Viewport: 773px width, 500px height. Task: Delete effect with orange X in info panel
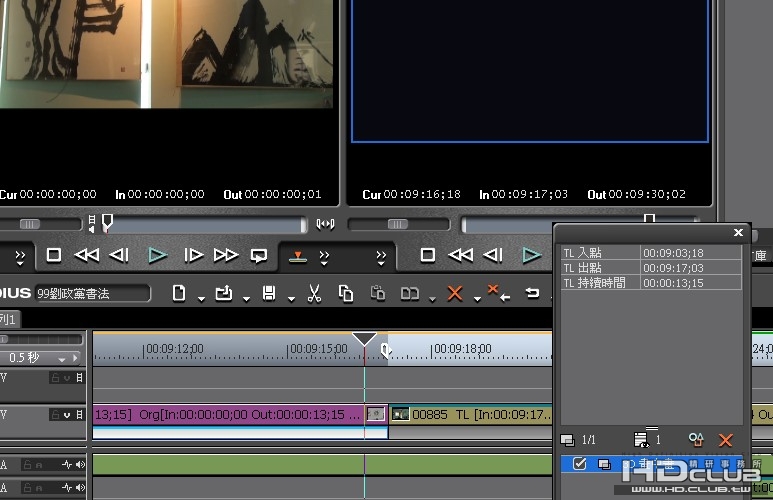point(725,440)
